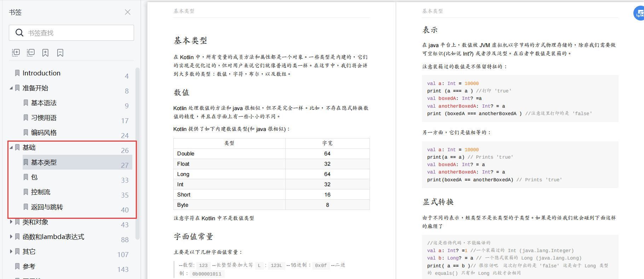Click bookmark icon beside 习惯用语

point(26,118)
